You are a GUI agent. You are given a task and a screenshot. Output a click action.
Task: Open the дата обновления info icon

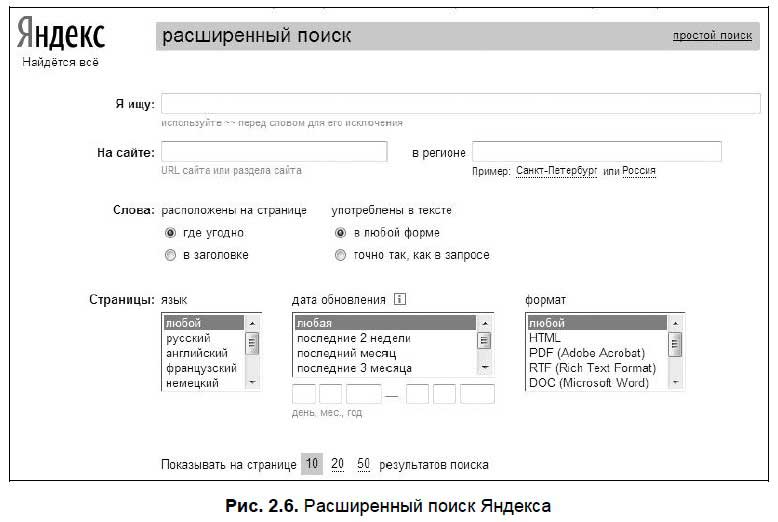click(x=399, y=299)
